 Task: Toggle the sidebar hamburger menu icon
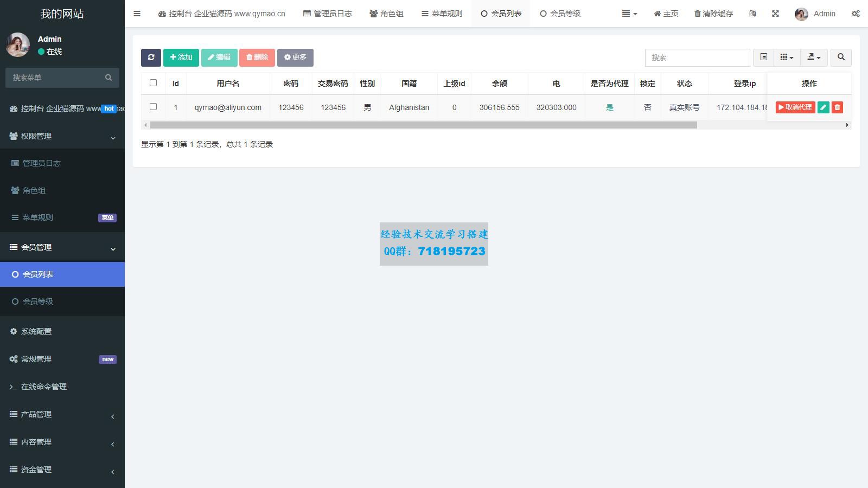point(137,14)
